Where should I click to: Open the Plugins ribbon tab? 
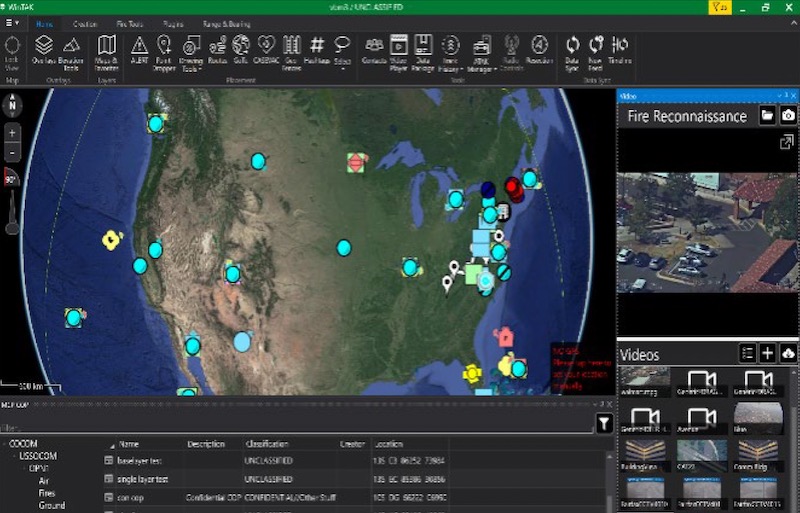pos(173,24)
